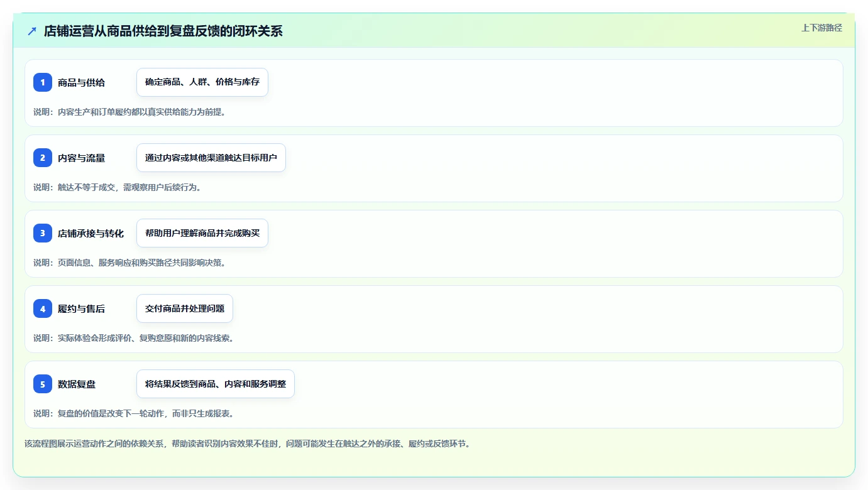868x490 pixels.
Task: Select the 通过内容或其他渠道触达目标用户 box
Action: click(211, 158)
